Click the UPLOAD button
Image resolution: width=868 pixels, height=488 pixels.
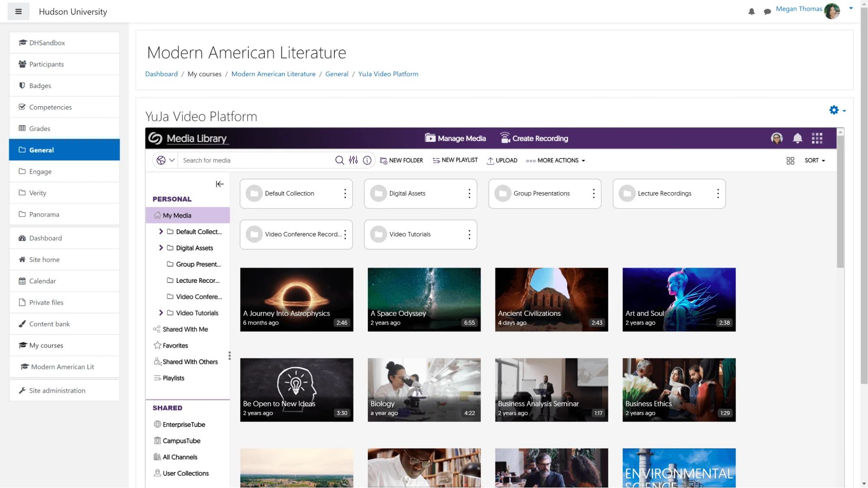(x=502, y=160)
